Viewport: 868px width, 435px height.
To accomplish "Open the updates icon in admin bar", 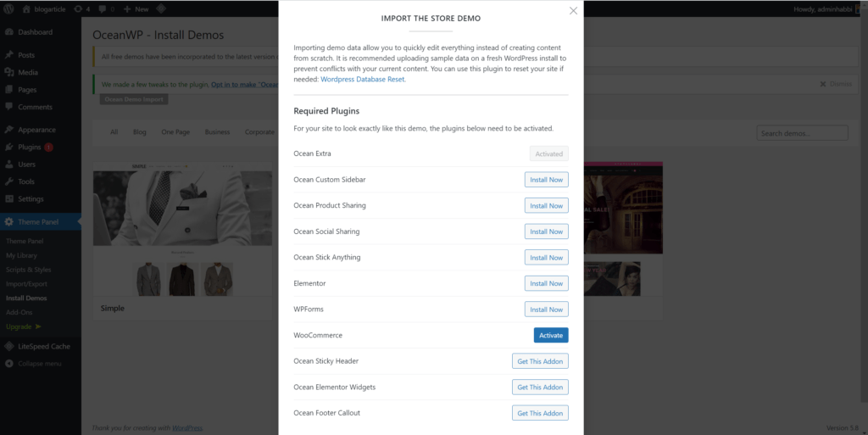I will [78, 8].
